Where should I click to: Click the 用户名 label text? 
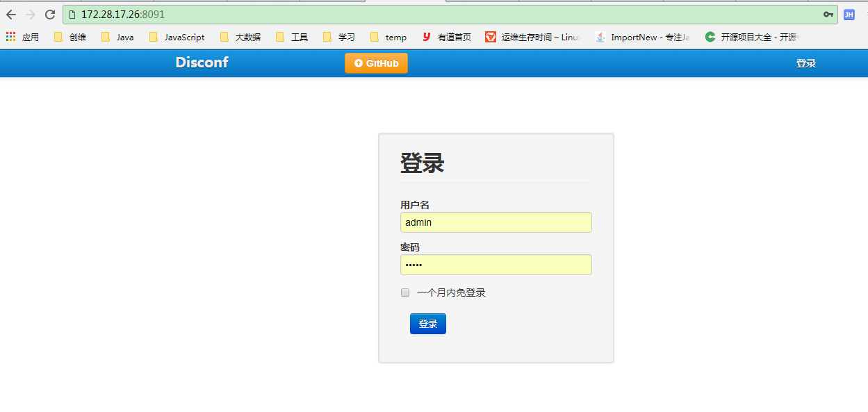(x=415, y=205)
